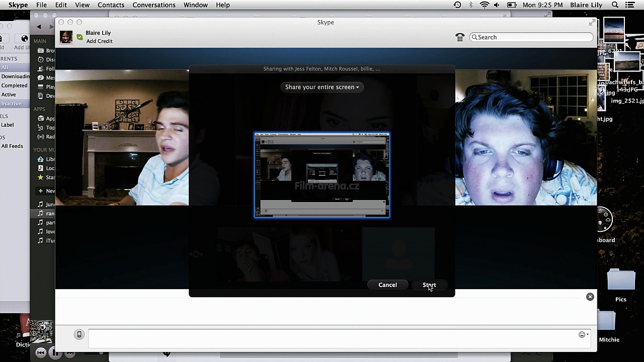
Task: Open the Contacts menu
Action: click(111, 5)
